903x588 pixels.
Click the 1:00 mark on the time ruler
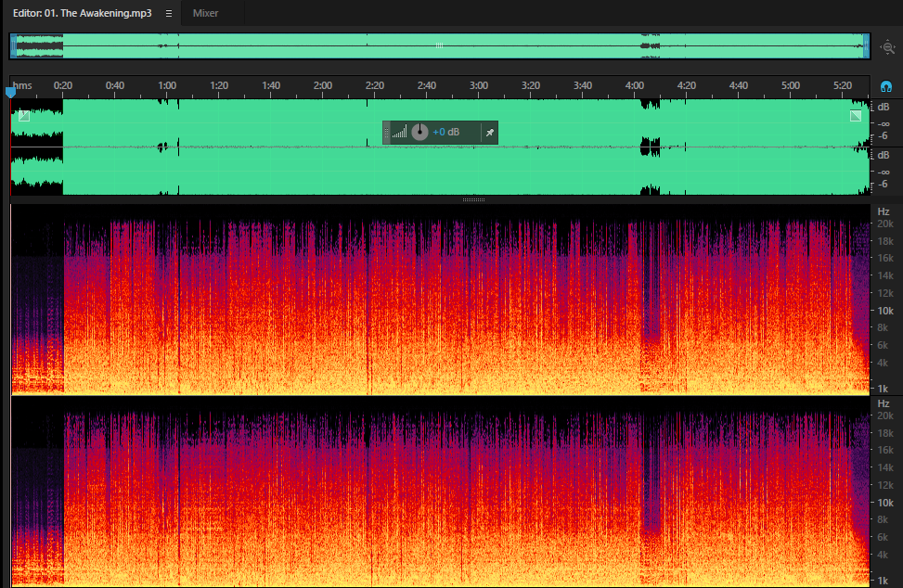coord(167,85)
